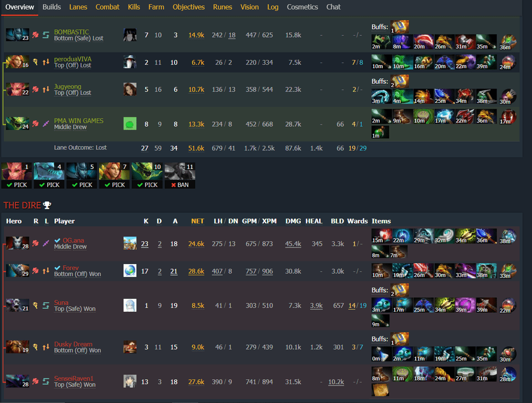Viewport: 532px width, 403px height.
Task: Click SenseiRaven1's backpack scroll item icon
Action: [x=380, y=390]
